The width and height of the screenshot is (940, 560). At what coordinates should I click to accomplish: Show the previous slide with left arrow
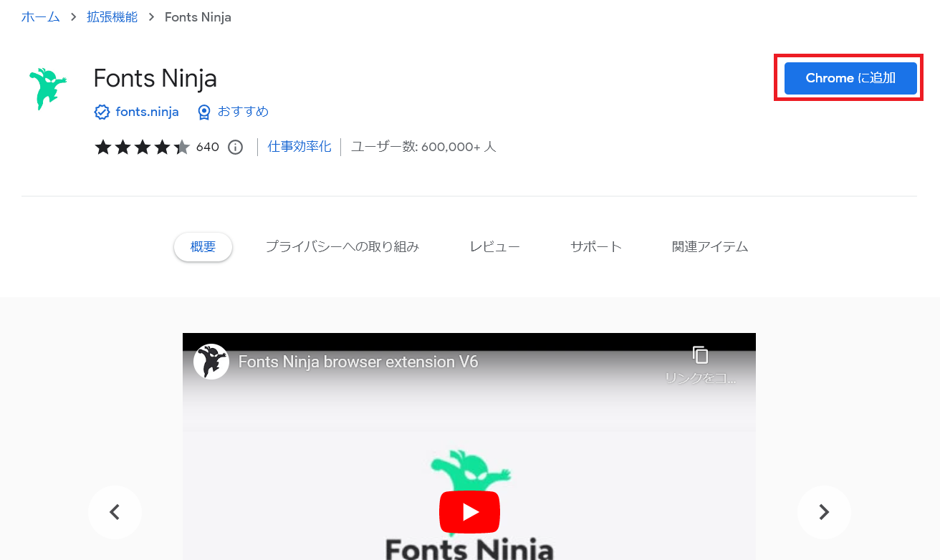coord(115,512)
